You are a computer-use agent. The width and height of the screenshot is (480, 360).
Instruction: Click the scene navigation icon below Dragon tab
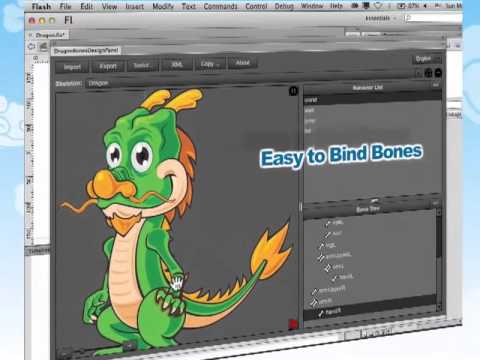pyautogui.click(x=32, y=46)
